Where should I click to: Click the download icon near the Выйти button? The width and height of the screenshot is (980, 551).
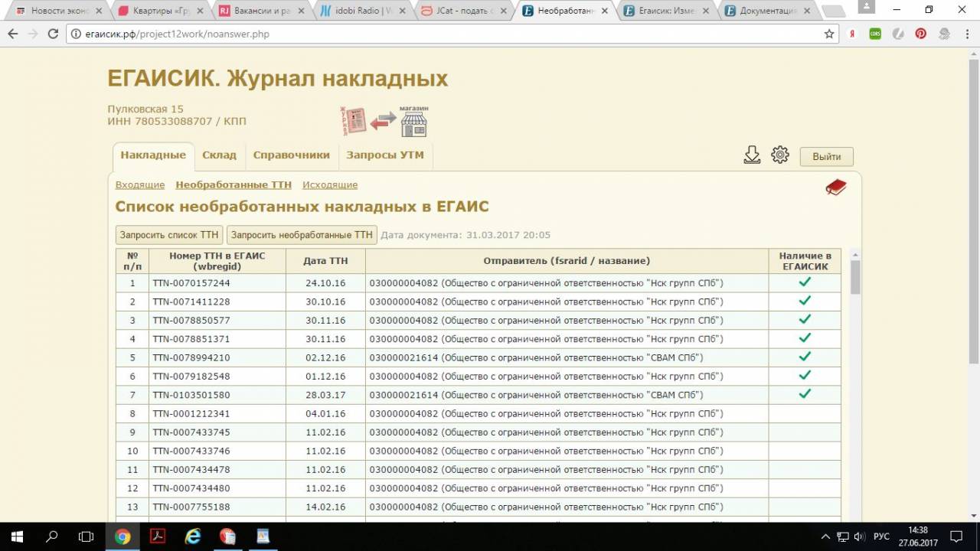[752, 154]
